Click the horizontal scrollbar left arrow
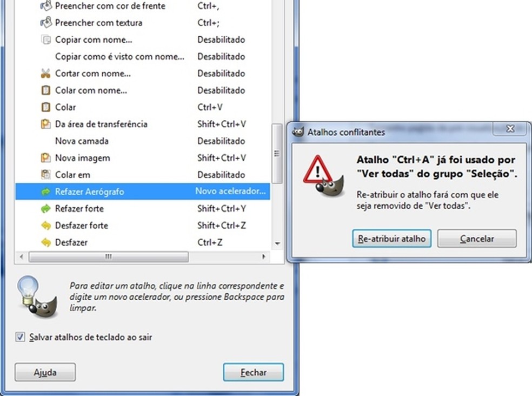 click(22, 257)
